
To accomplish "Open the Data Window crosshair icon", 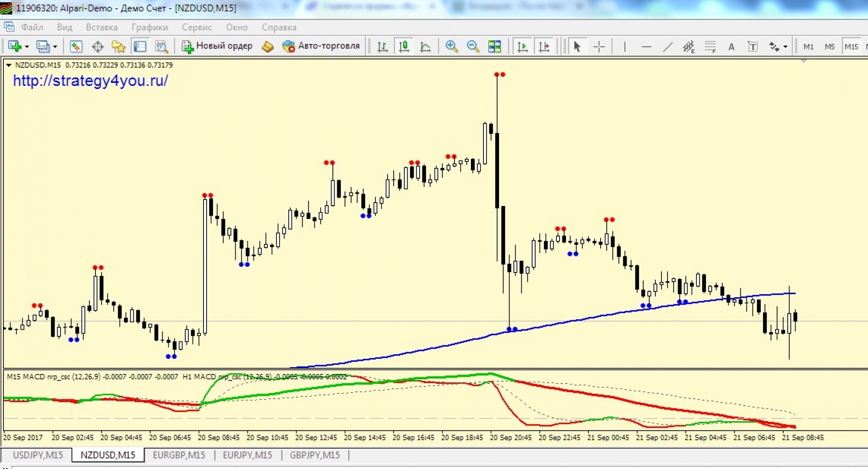I will tap(98, 46).
